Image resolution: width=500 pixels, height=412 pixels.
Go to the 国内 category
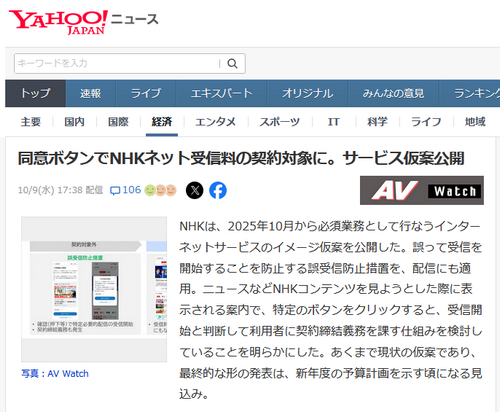tap(74, 122)
